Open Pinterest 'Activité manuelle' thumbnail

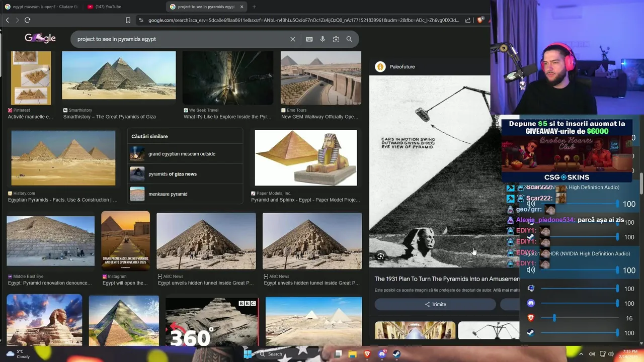click(x=31, y=78)
